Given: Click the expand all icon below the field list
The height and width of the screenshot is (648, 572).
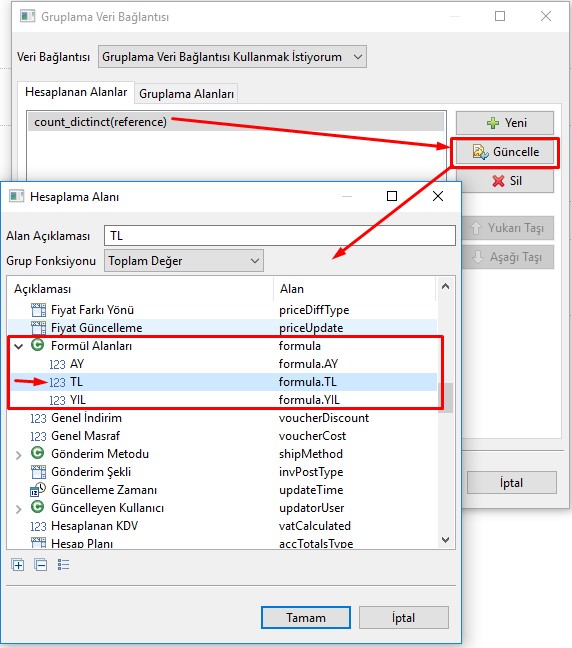Looking at the screenshot, I should click(18, 565).
